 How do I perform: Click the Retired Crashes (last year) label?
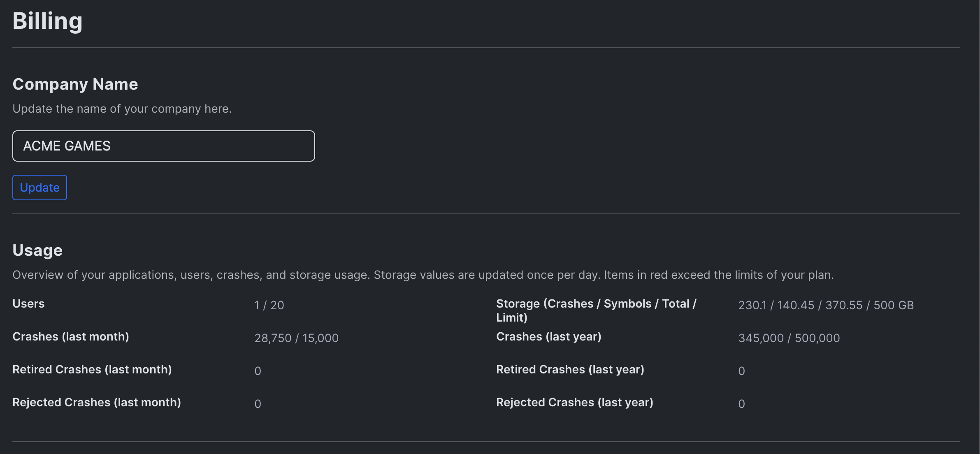click(570, 369)
